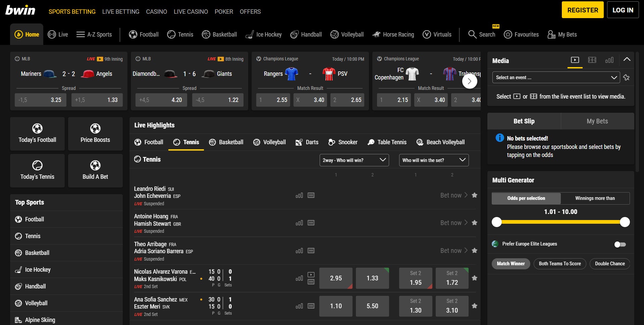Adjust the minimum odds slider handle

pyautogui.click(x=496, y=222)
